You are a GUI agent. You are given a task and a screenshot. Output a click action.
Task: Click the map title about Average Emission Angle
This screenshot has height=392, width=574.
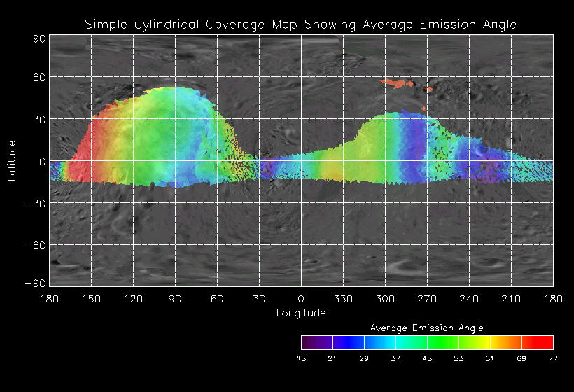tap(301, 24)
